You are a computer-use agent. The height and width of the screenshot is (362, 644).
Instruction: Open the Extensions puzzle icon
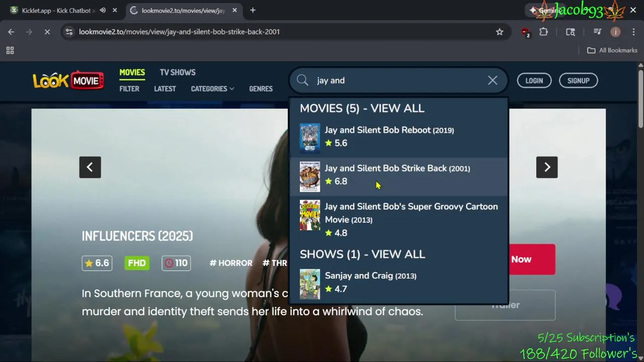543,32
